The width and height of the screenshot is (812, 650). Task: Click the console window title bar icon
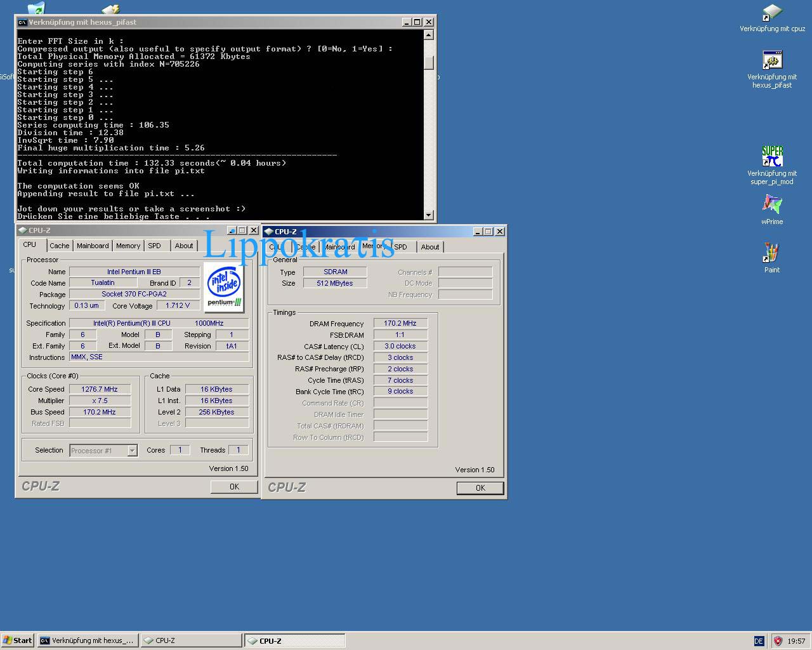tap(22, 22)
